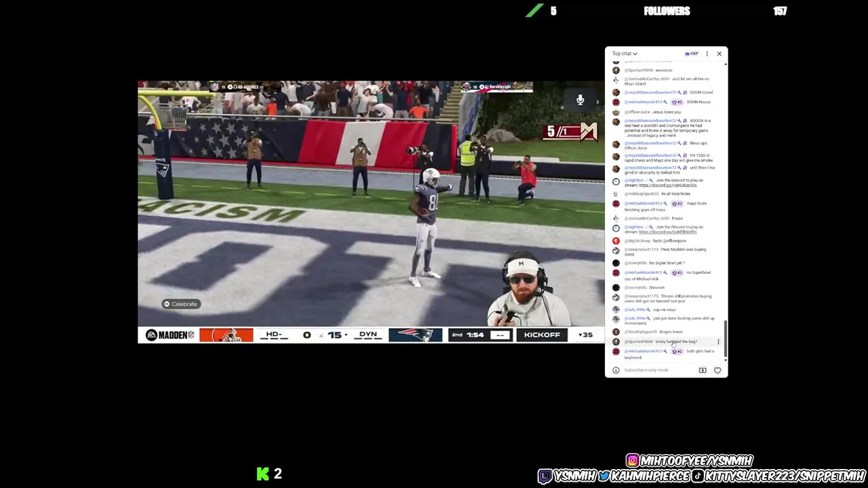Click the 5/1 M overlay badge
Image resolution: width=868 pixels, height=488 pixels.
click(571, 131)
